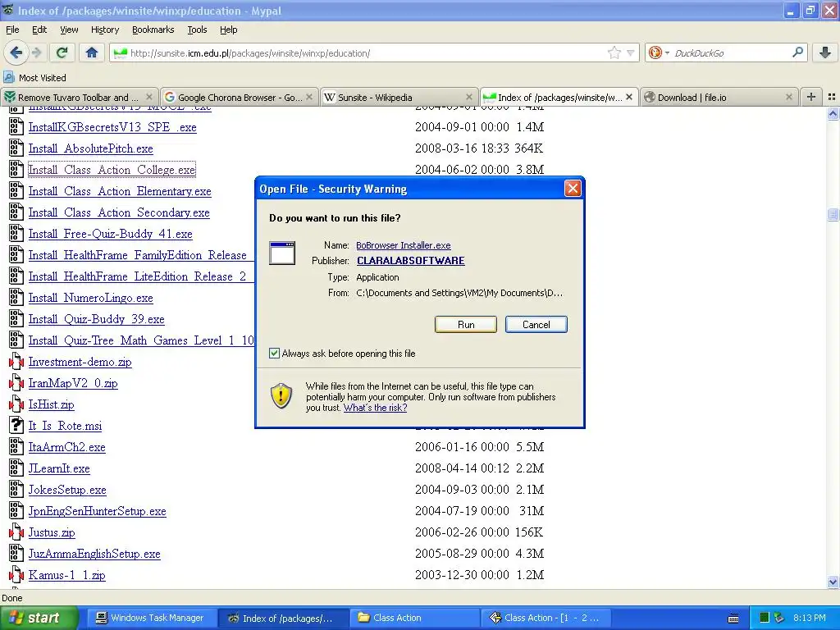Image resolution: width=840 pixels, height=630 pixels.
Task: Switch to Windows Task Manager taskbar button
Action: tap(151, 618)
